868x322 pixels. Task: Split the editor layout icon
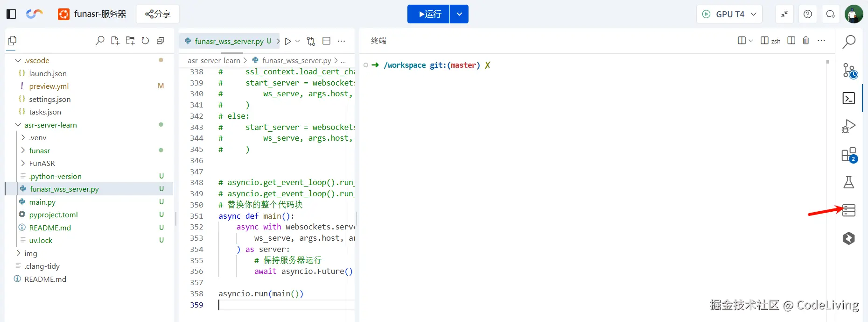327,41
